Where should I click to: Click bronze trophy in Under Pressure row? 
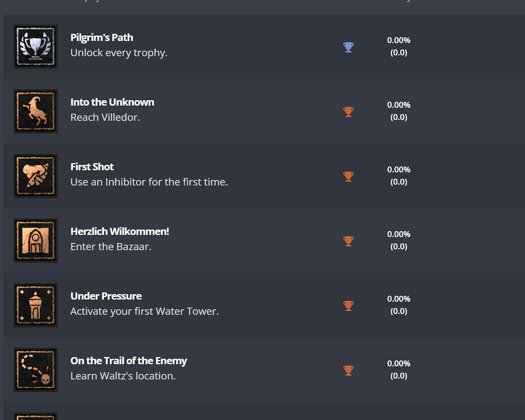pyautogui.click(x=348, y=305)
